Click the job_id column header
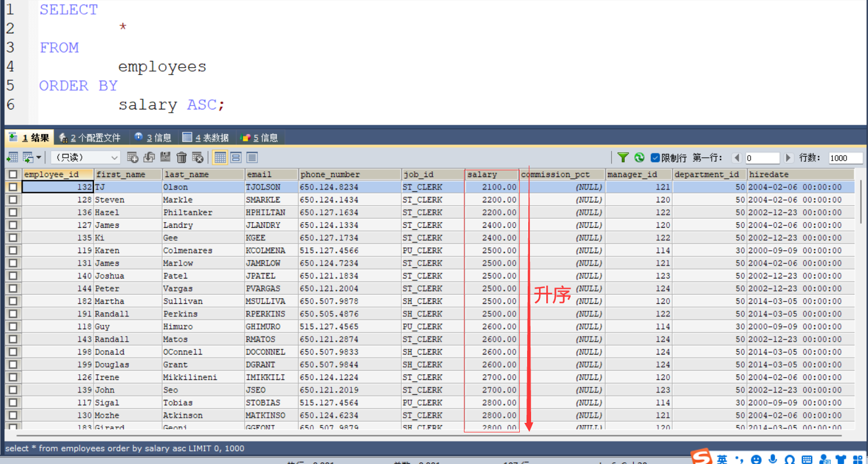The height and width of the screenshot is (464, 868). [x=432, y=174]
